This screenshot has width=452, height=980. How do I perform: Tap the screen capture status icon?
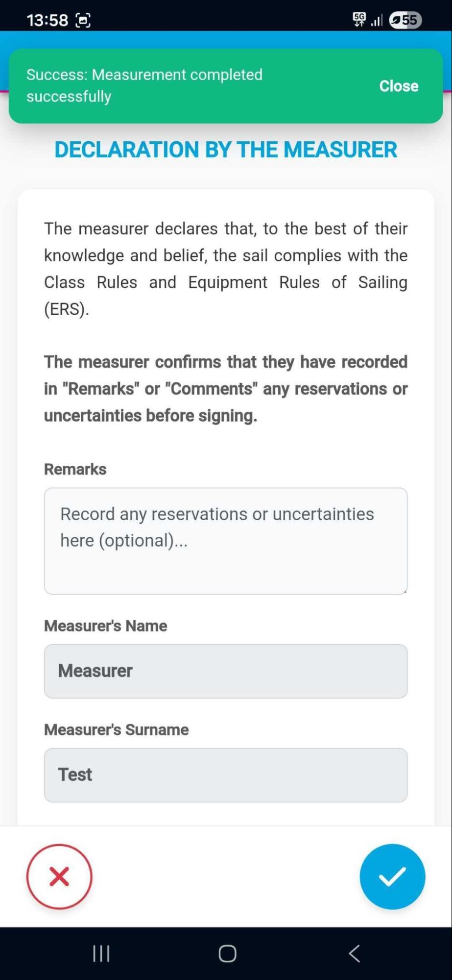point(83,21)
